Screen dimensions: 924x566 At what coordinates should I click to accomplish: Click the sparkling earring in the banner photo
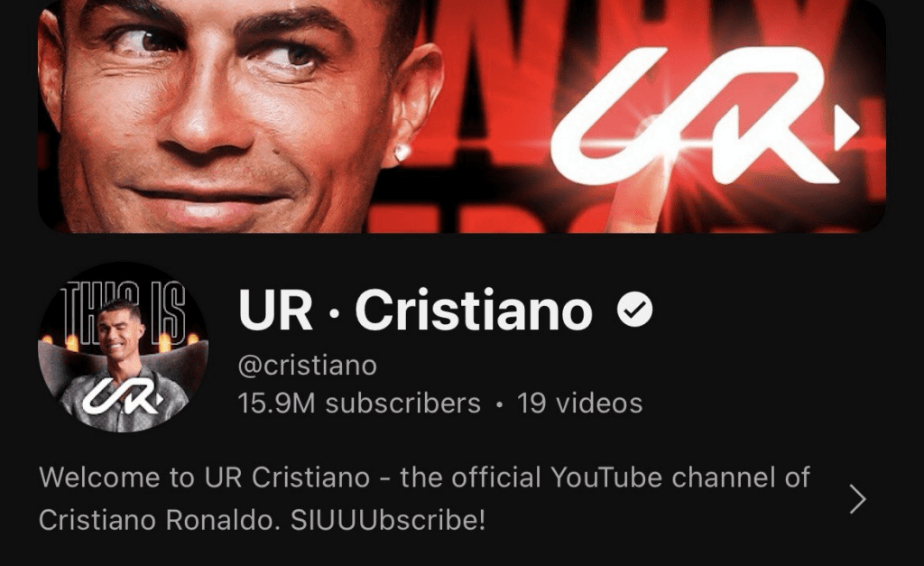(402, 153)
